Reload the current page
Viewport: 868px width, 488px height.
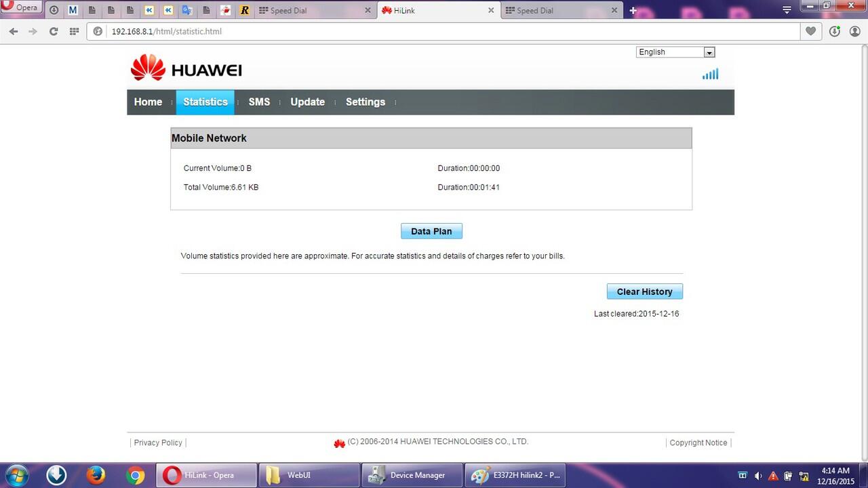tap(54, 31)
